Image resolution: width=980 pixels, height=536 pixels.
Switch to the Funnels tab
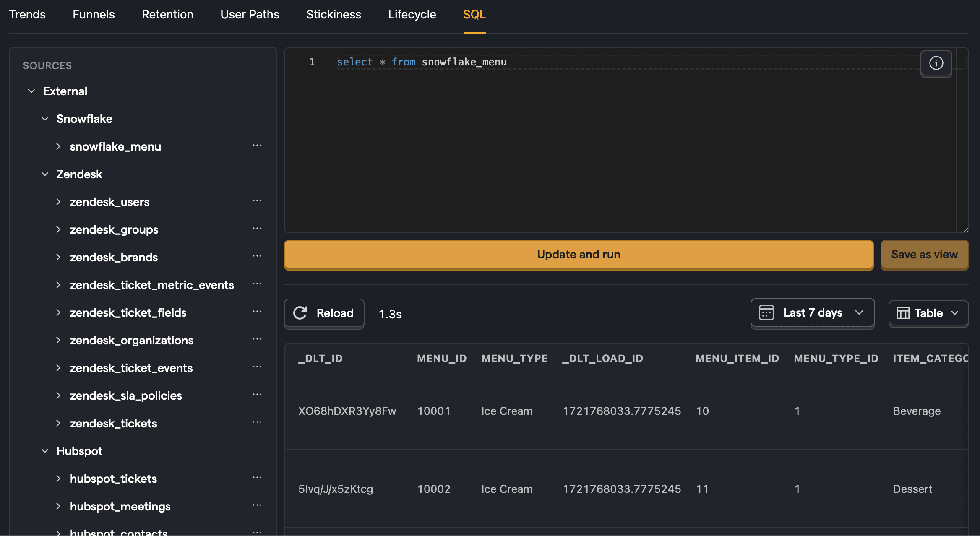(x=94, y=14)
